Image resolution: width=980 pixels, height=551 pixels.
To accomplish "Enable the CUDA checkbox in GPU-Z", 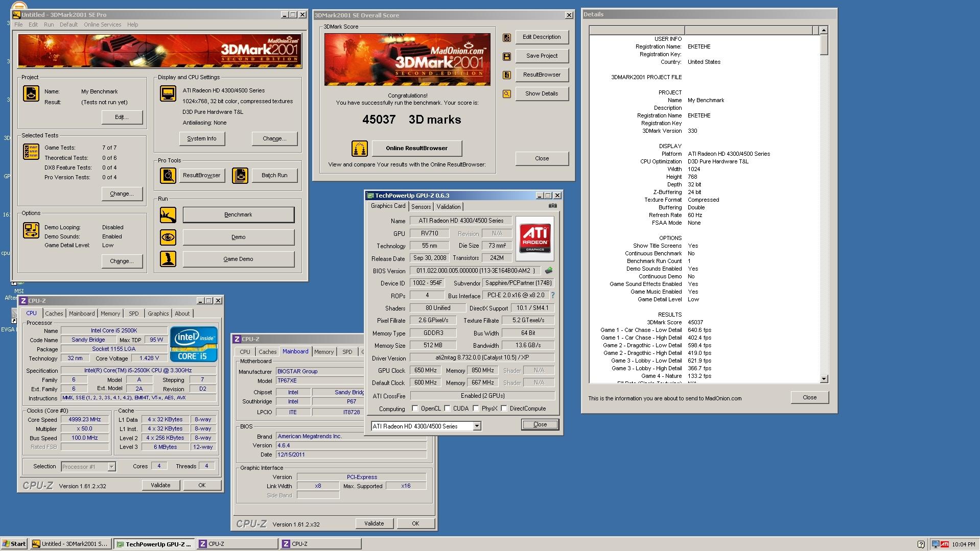I will coord(447,409).
